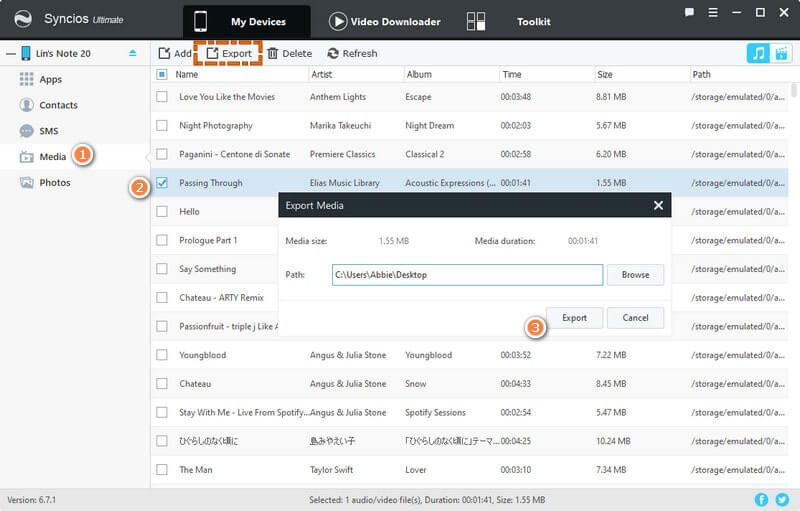Click the feedback chat icon
Viewport: 800px width, 511px height.
tap(689, 13)
